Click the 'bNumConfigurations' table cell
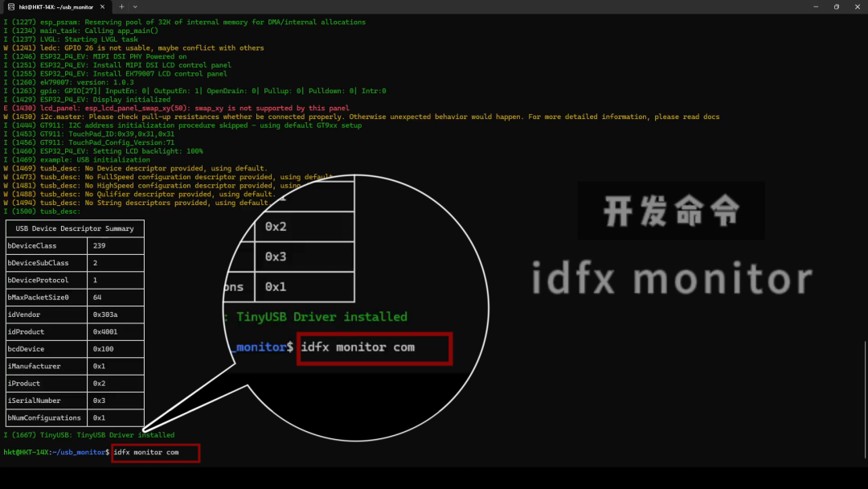 47,417
